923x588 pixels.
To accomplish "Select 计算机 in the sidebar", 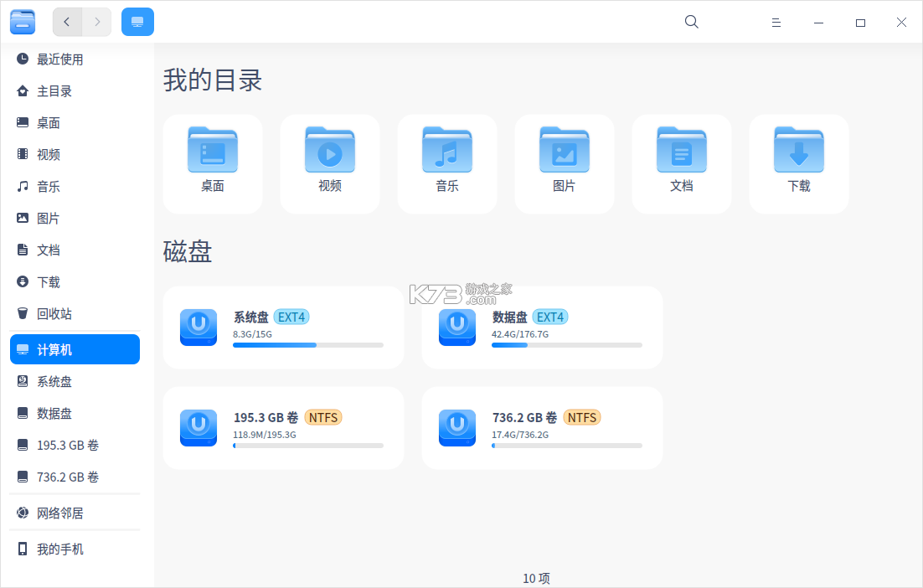I will [75, 349].
